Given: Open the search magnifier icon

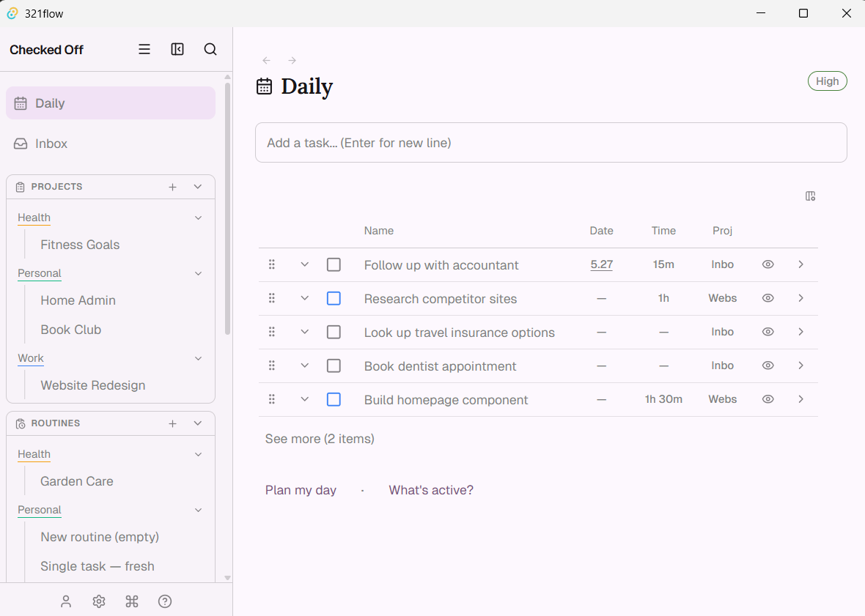Looking at the screenshot, I should pos(210,50).
